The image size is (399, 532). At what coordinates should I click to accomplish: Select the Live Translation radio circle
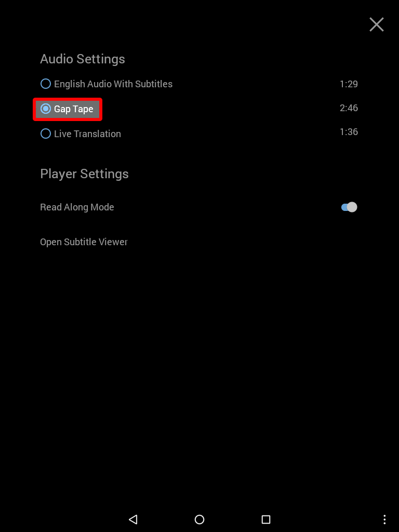tap(46, 134)
